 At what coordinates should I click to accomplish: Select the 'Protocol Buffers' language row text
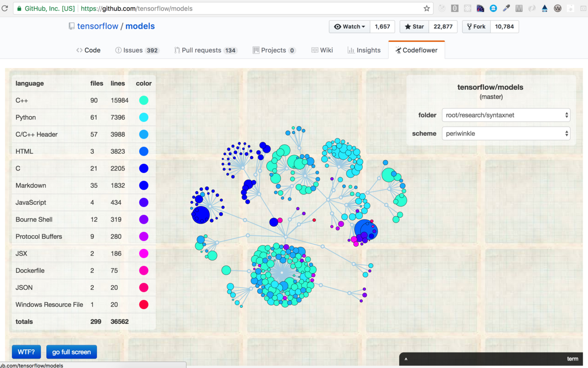coord(39,236)
